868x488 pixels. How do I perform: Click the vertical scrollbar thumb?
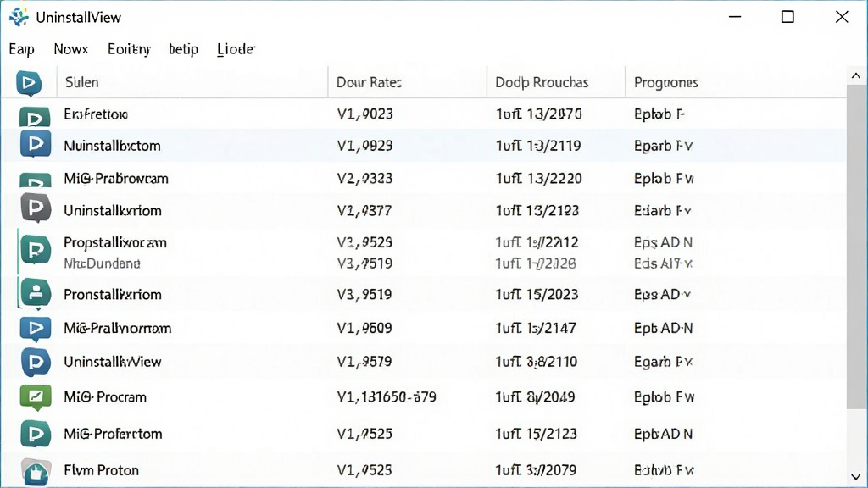coord(856,248)
